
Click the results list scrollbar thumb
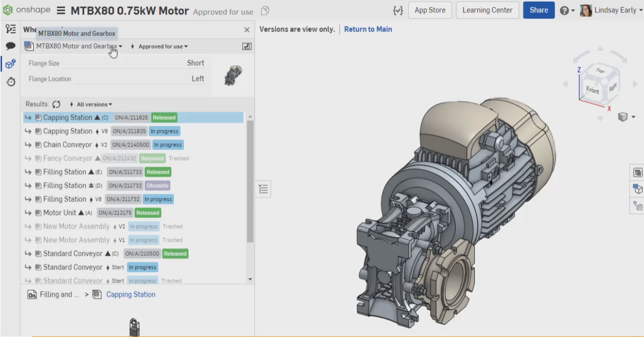coord(250,182)
